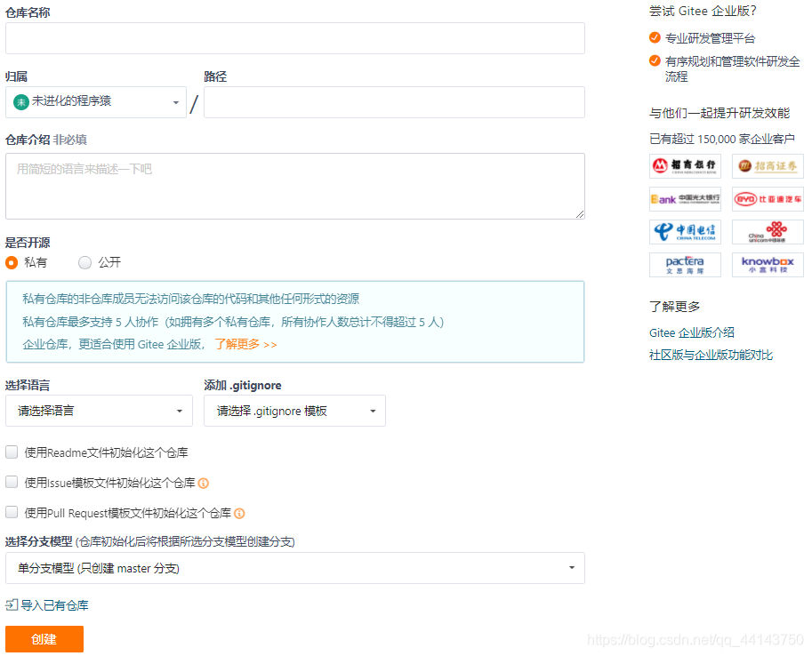Click the 与他们一起提升研发效能 text
The width and height of the screenshot is (812, 656).
click(720, 113)
